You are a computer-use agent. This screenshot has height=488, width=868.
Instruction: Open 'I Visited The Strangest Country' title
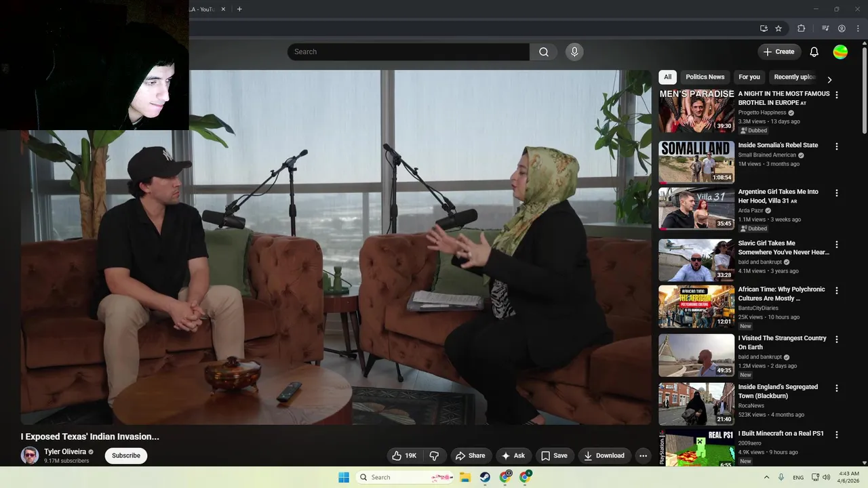coord(782,342)
